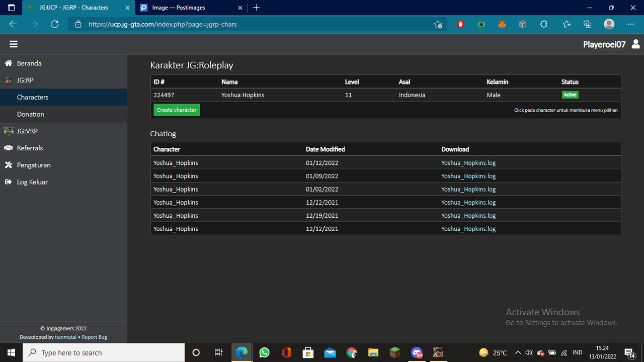
Task: Open the browser Settings and more menu
Action: click(x=631, y=24)
